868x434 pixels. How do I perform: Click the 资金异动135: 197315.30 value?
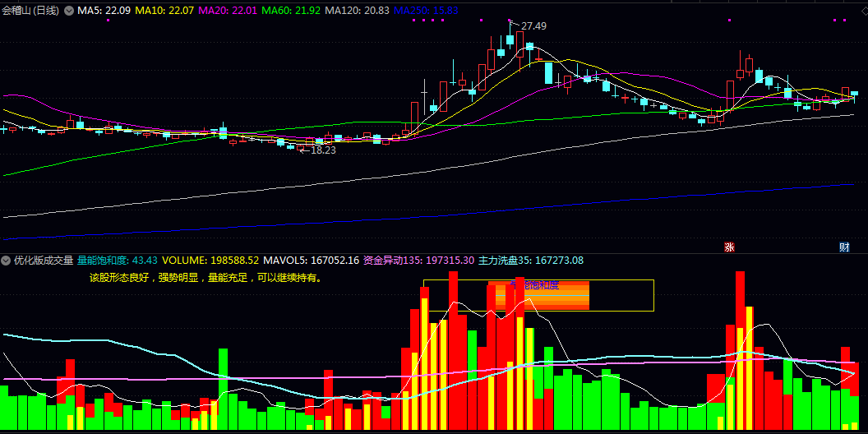(418, 261)
